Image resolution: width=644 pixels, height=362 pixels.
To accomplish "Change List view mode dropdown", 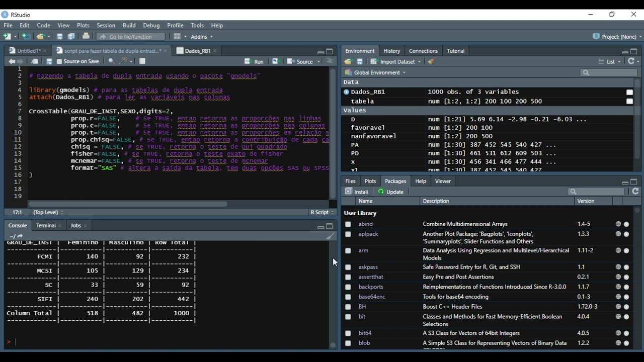I will pos(610,61).
